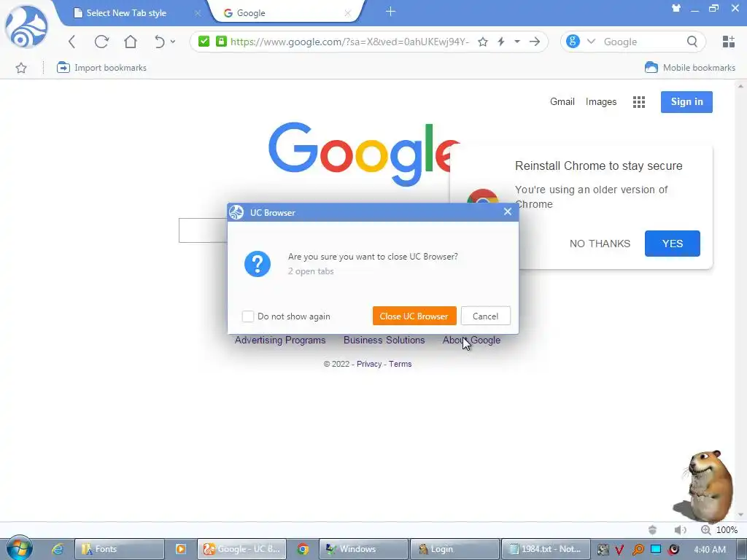Viewport: 747px width, 560px height.
Task: Open Mobile bookmarks folder
Action: tap(690, 68)
